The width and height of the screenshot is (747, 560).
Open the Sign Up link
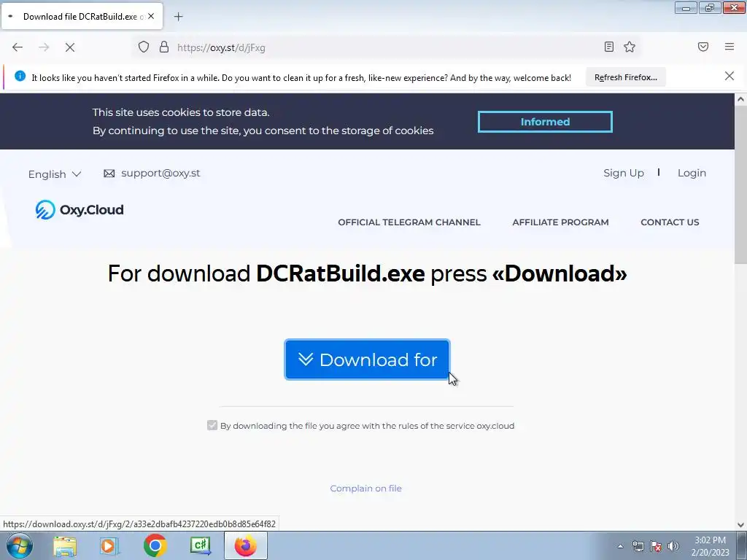pos(624,173)
